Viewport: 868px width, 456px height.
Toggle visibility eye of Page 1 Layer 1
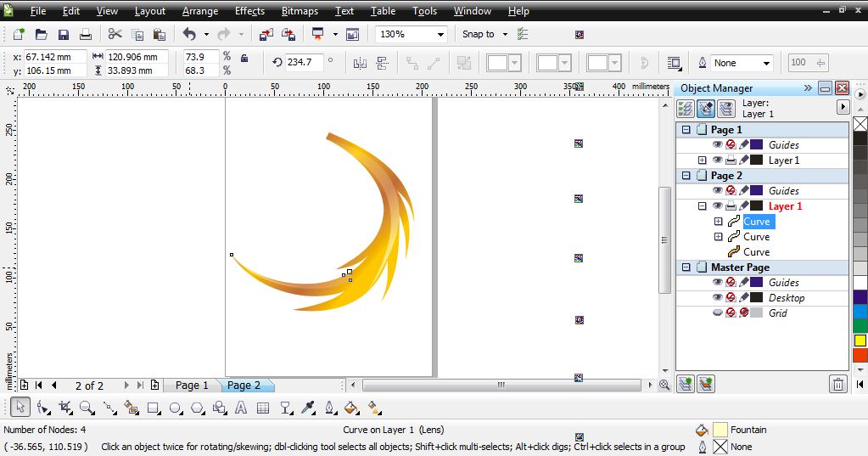(718, 160)
